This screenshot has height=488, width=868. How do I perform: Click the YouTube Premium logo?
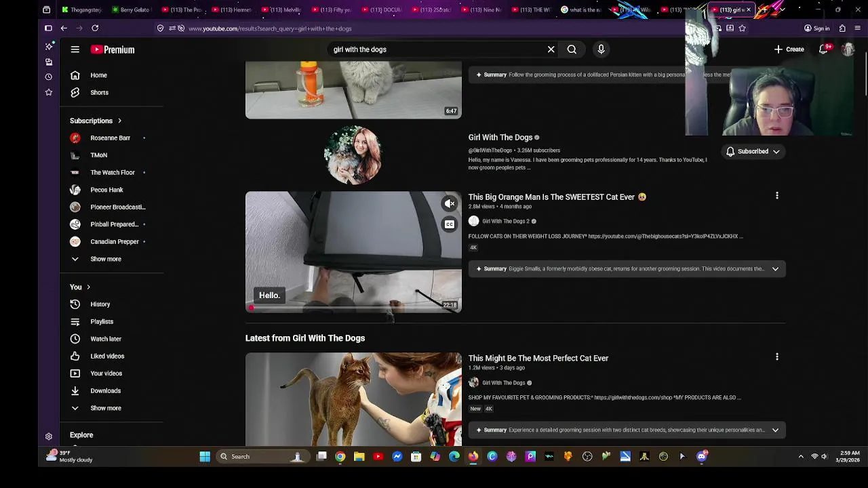113,49
